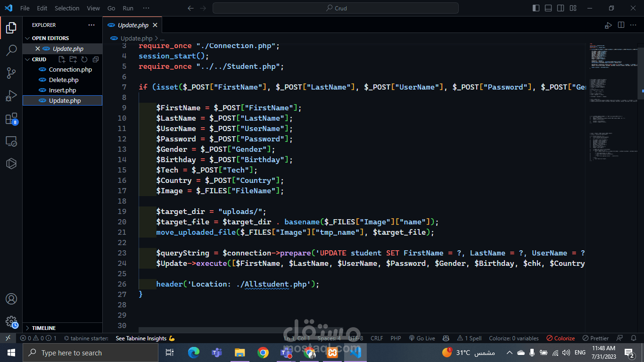Run the PHP file with the run icon
Viewport: 644px width, 362px height.
(x=608, y=25)
